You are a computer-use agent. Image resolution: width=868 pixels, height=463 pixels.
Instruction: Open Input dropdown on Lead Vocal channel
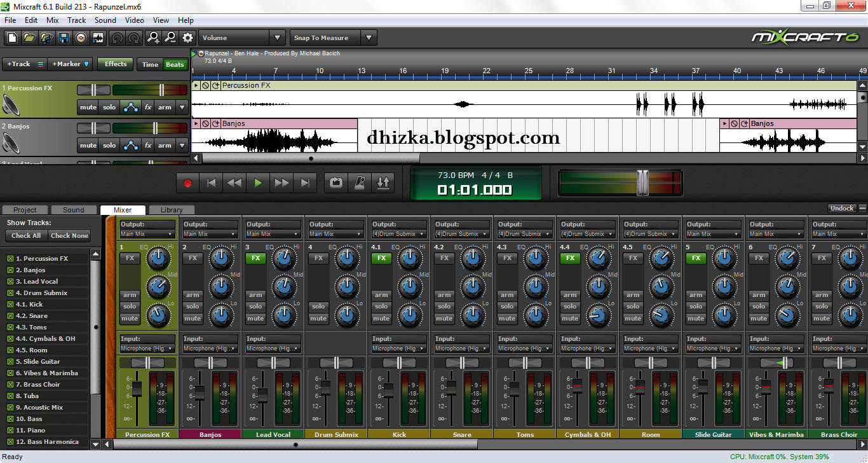point(273,349)
